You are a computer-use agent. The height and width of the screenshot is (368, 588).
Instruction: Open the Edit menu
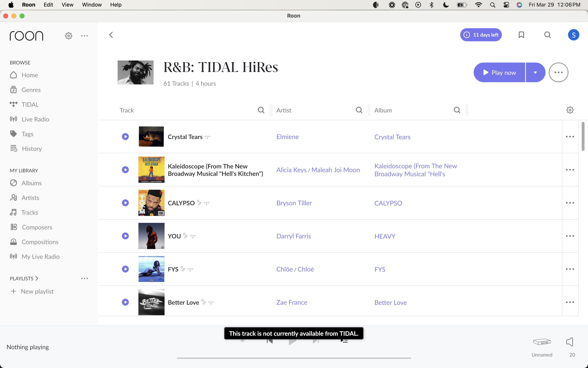tap(48, 5)
